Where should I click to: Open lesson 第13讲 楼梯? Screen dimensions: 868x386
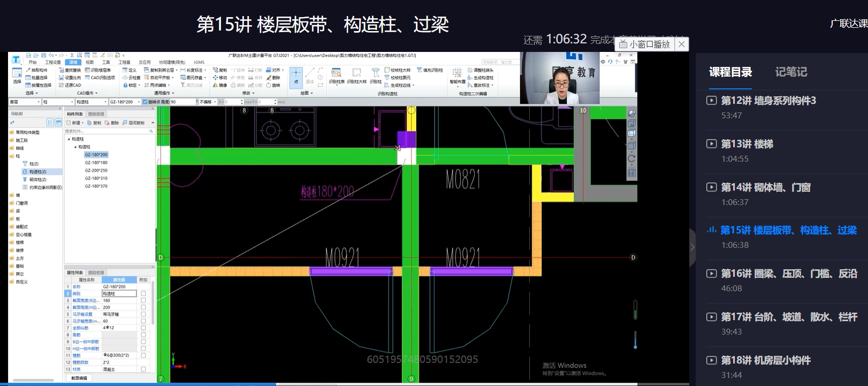(747, 144)
